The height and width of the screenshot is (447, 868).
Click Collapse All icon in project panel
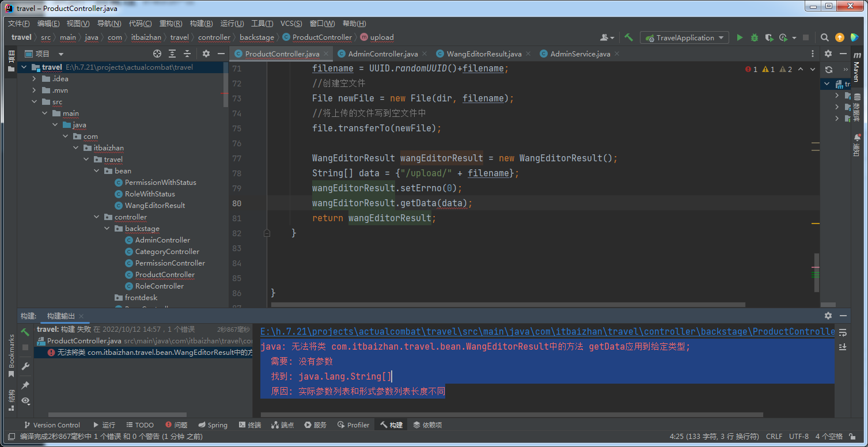click(x=187, y=54)
